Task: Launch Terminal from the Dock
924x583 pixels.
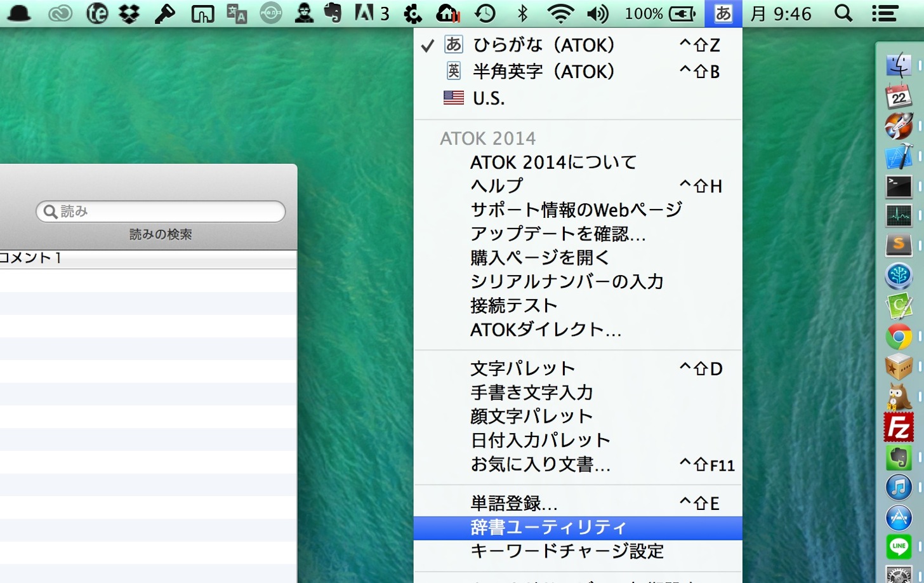Action: [x=899, y=186]
